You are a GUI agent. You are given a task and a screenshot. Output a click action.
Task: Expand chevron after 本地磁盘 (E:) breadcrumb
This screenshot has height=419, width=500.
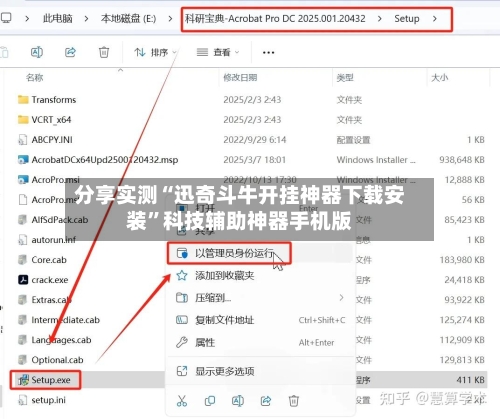coord(170,19)
